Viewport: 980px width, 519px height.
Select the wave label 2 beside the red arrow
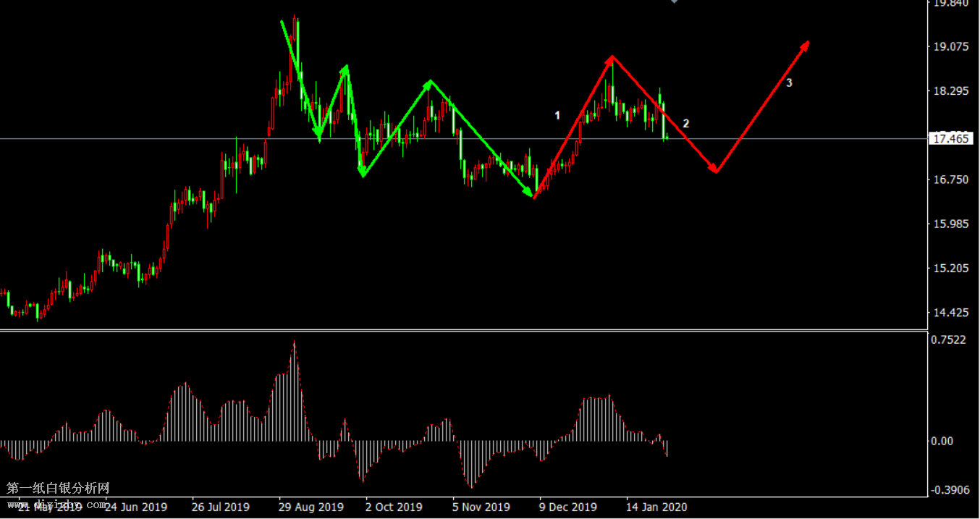(x=686, y=124)
